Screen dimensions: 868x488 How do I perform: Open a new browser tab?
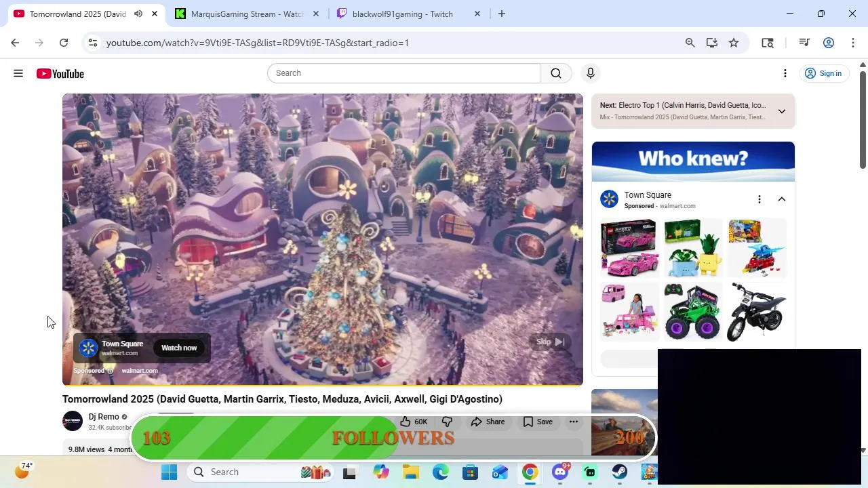[x=502, y=14]
